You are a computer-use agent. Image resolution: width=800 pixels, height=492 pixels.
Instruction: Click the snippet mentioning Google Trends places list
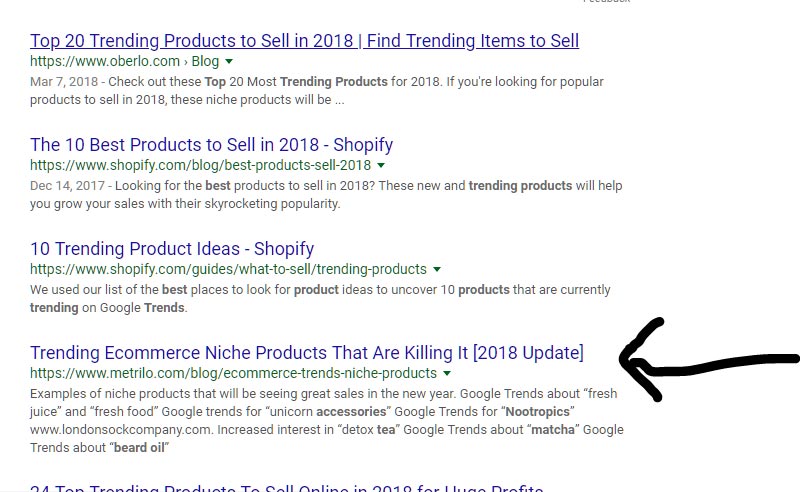(320, 298)
